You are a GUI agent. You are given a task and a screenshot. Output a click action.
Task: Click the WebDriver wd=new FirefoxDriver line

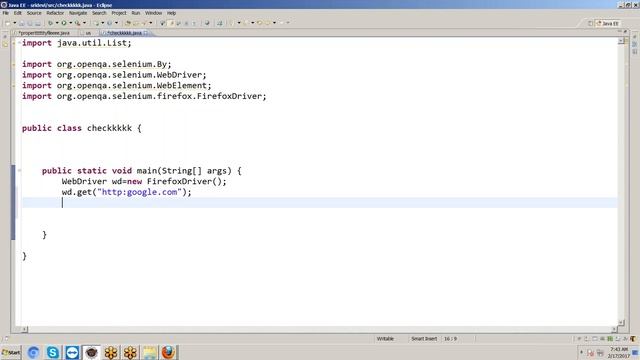tap(144, 181)
